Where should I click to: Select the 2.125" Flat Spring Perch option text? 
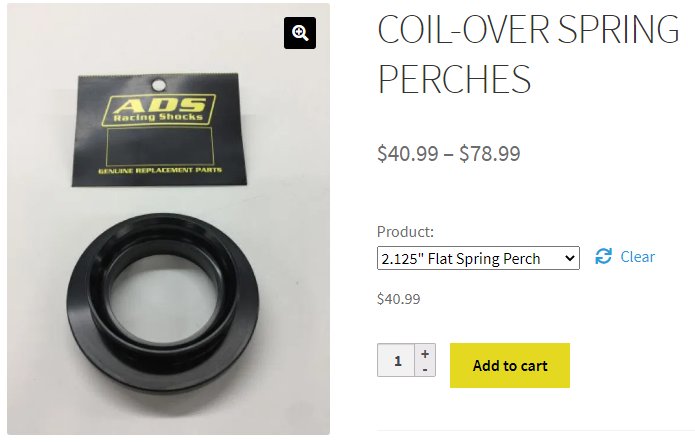pyautogui.click(x=461, y=258)
